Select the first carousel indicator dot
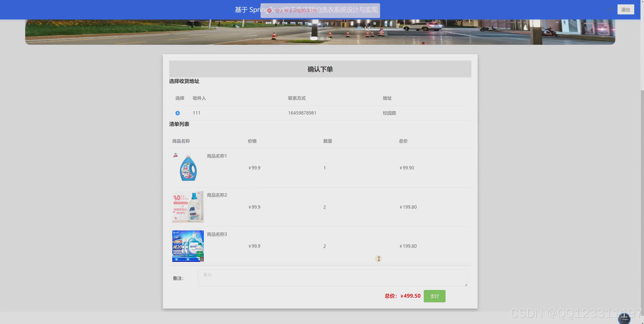 [x=314, y=38]
